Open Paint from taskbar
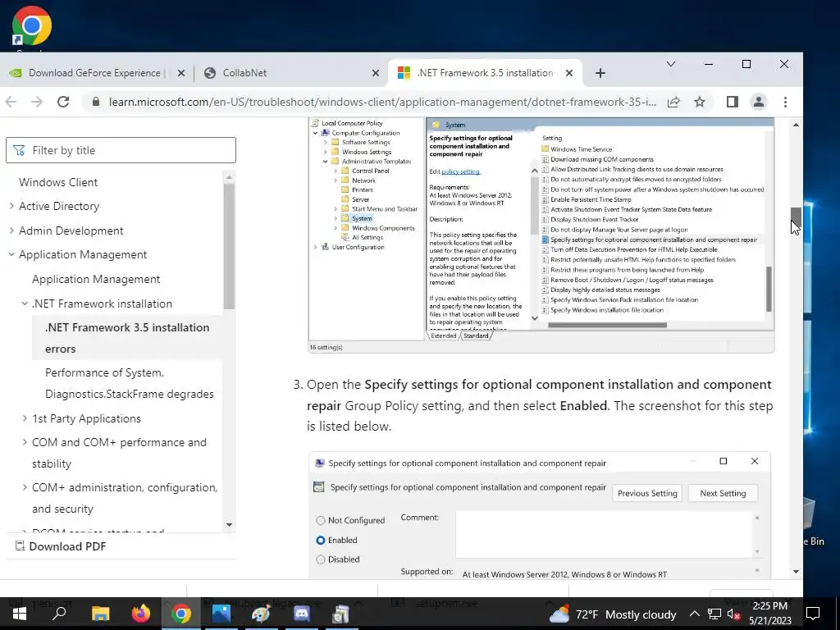Image resolution: width=840 pixels, height=630 pixels. tap(262, 614)
